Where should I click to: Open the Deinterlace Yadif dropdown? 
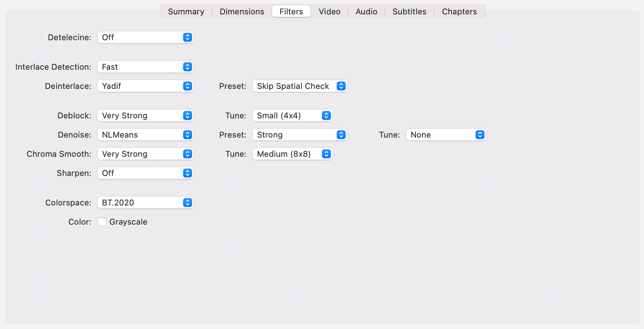pyautogui.click(x=145, y=86)
